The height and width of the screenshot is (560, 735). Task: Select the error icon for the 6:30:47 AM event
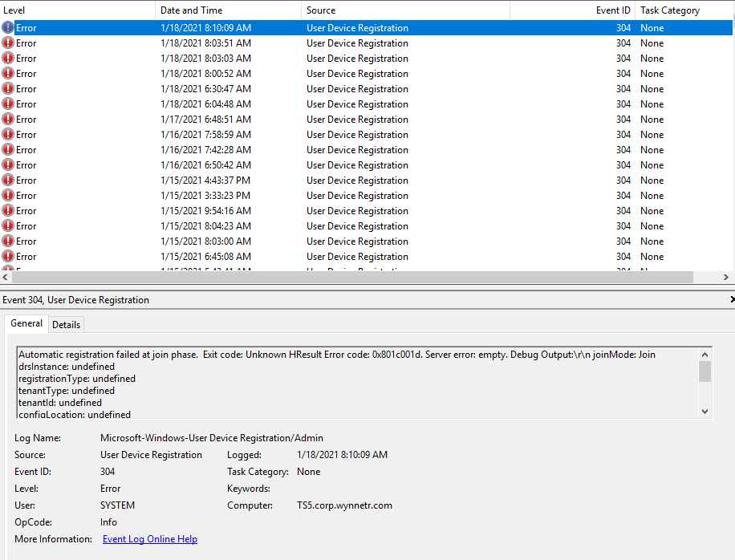pyautogui.click(x=7, y=88)
